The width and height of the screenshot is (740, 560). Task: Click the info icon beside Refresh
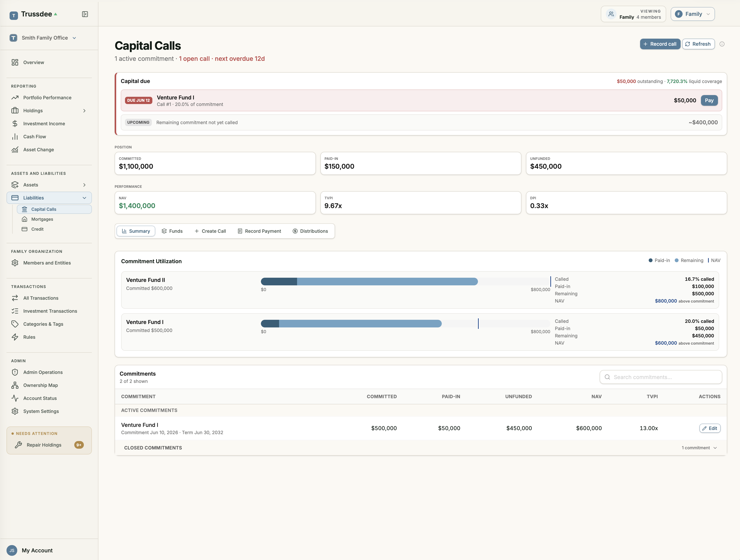pos(722,44)
